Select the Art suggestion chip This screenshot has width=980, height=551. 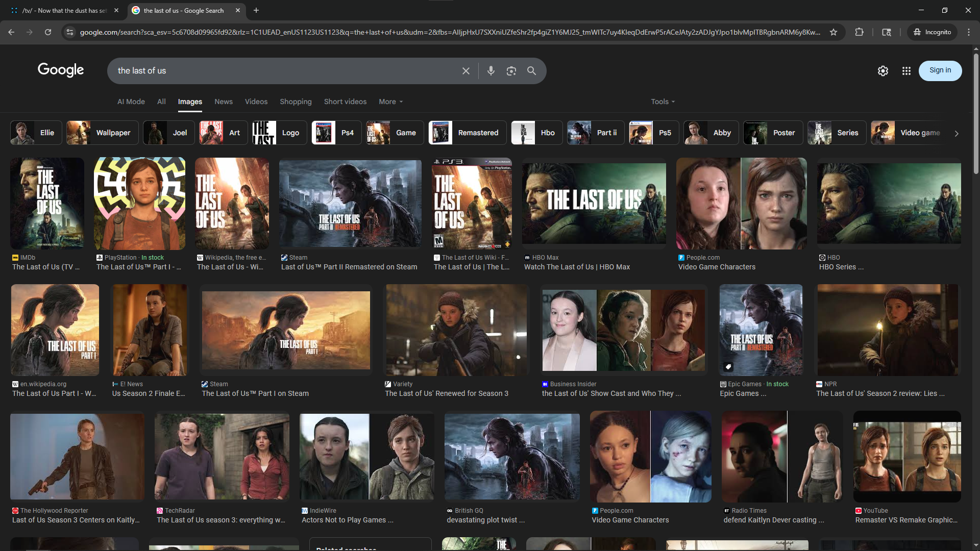(223, 133)
